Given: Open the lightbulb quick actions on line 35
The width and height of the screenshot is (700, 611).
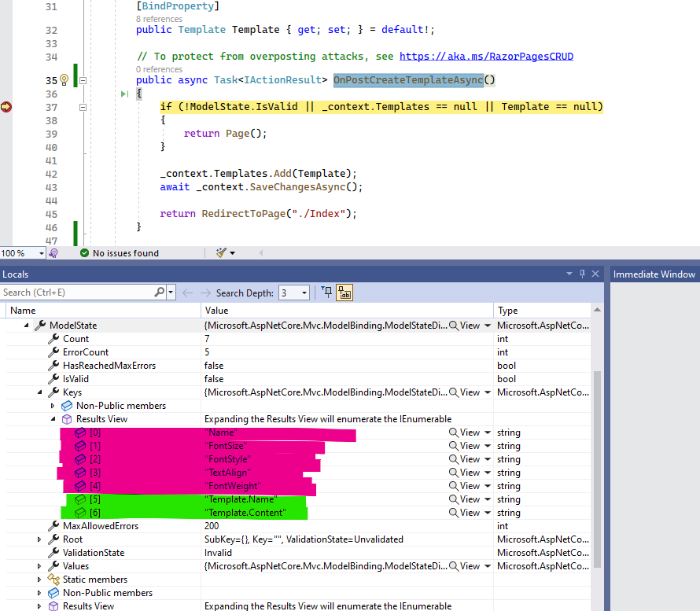Looking at the screenshot, I should [x=64, y=80].
